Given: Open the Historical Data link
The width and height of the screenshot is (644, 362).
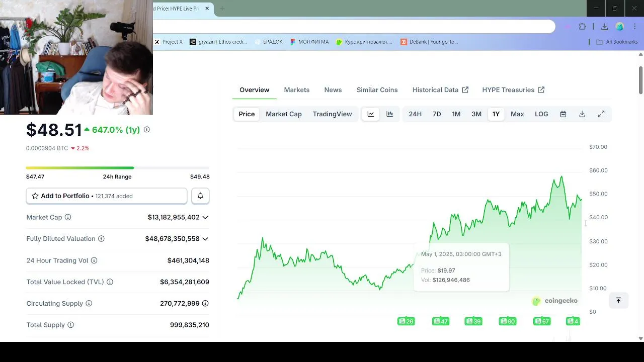Looking at the screenshot, I should [441, 90].
